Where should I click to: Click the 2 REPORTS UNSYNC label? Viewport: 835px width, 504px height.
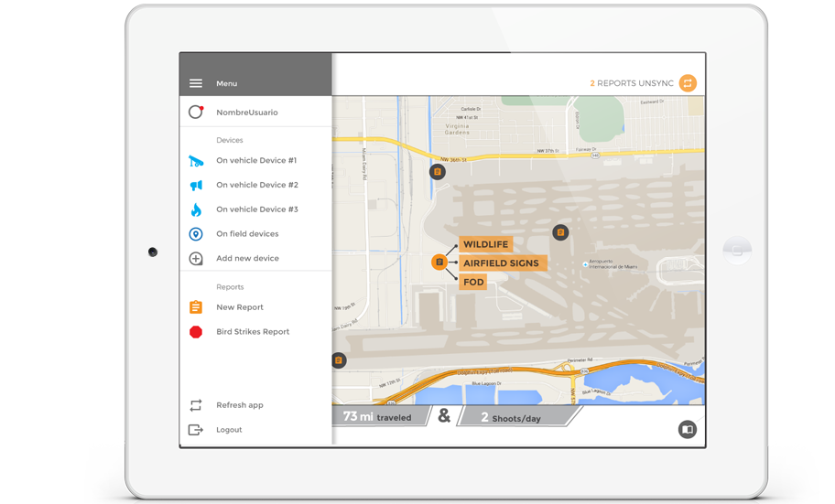click(x=632, y=83)
